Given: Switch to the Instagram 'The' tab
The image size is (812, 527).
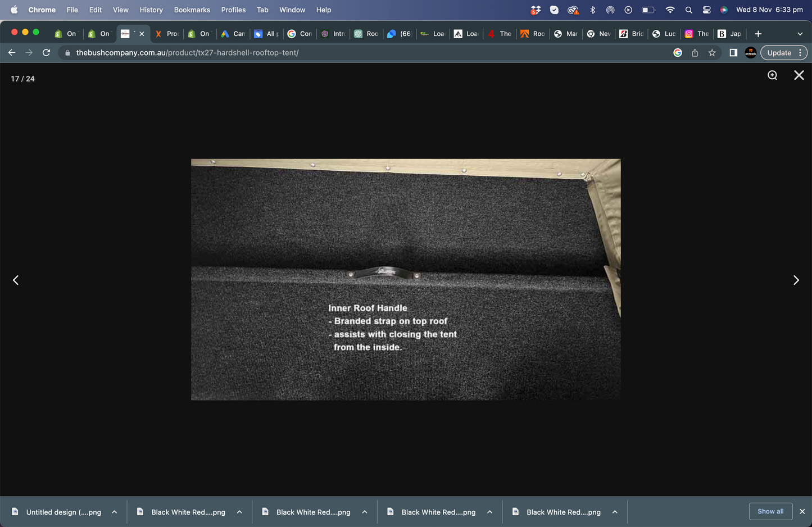Looking at the screenshot, I should [x=697, y=34].
